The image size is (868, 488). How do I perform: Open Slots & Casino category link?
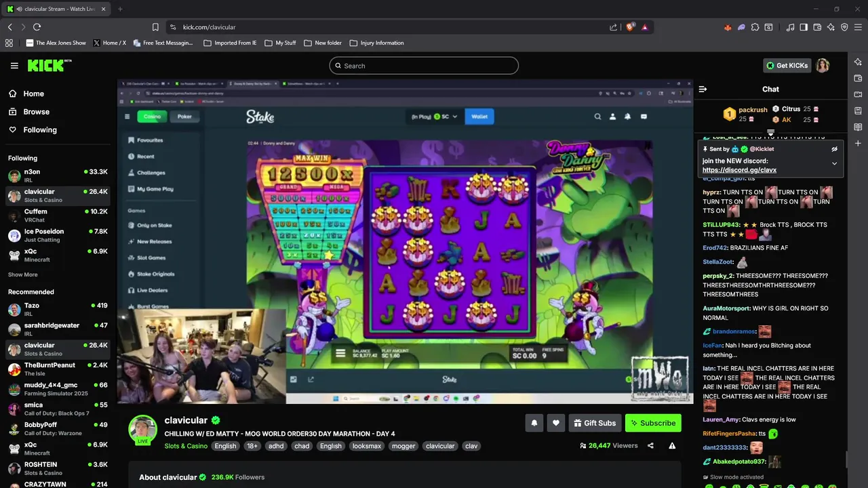[x=186, y=446]
